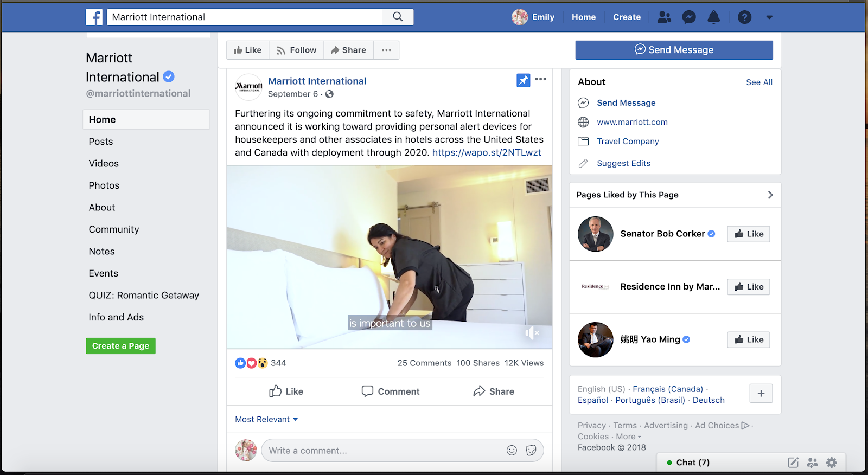Switch language to Français (Canada)
The height and width of the screenshot is (475, 868).
(668, 389)
